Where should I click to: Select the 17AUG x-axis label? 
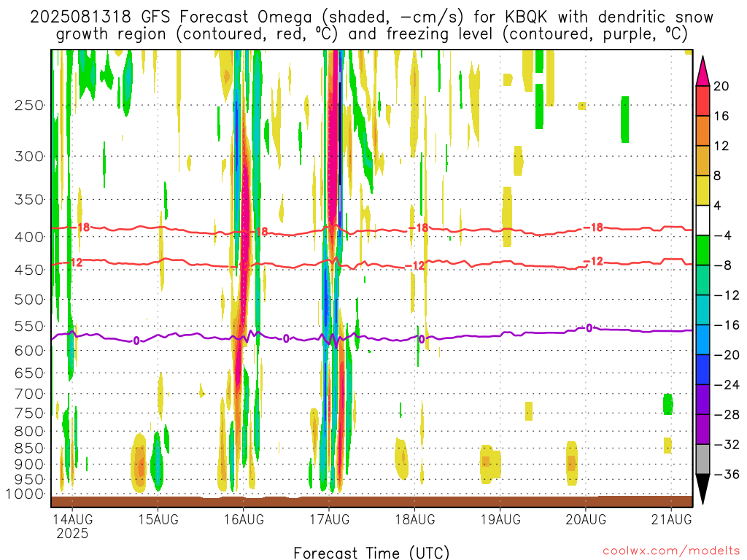(x=329, y=519)
